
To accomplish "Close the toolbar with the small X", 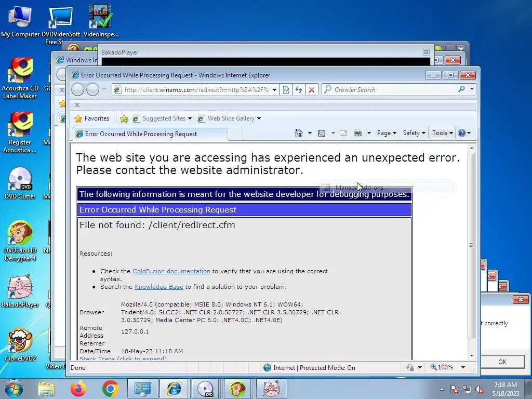I will click(x=77, y=105).
